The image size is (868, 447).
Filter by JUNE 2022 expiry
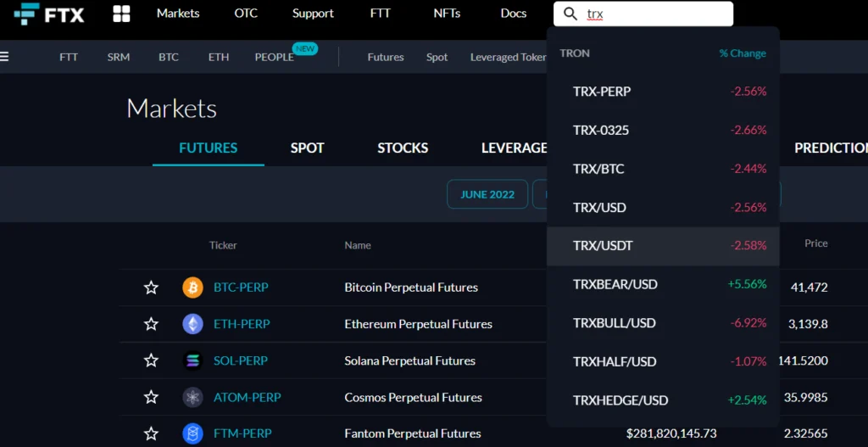(x=487, y=194)
